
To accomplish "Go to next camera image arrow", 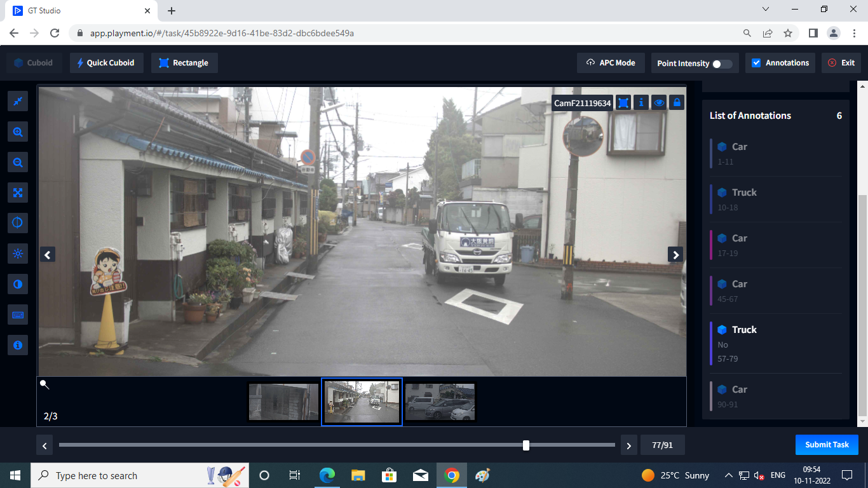I will point(675,255).
